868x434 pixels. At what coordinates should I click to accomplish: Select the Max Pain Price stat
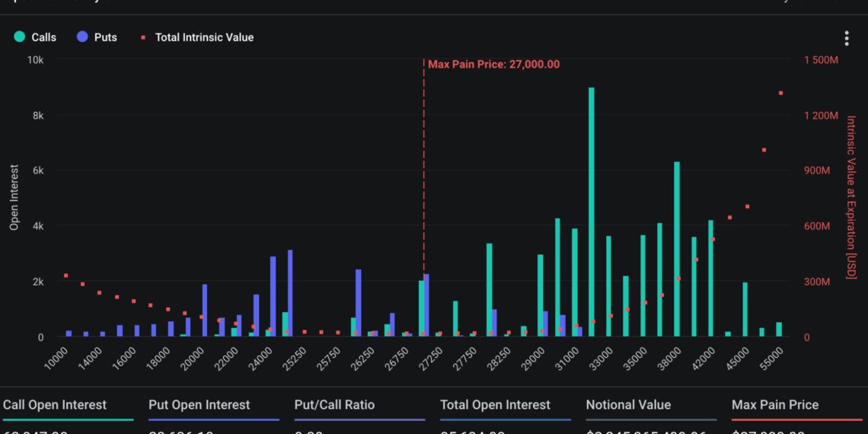click(x=797, y=415)
